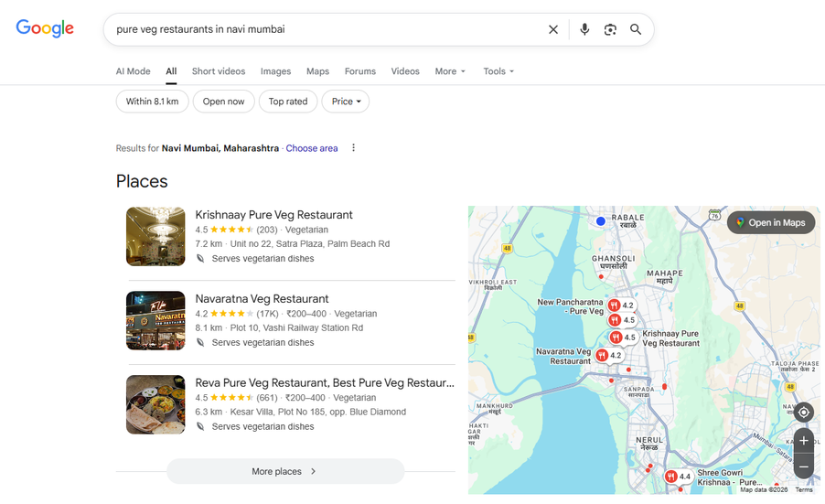The image size is (825, 504).
Task: Select the All tab
Action: point(171,71)
